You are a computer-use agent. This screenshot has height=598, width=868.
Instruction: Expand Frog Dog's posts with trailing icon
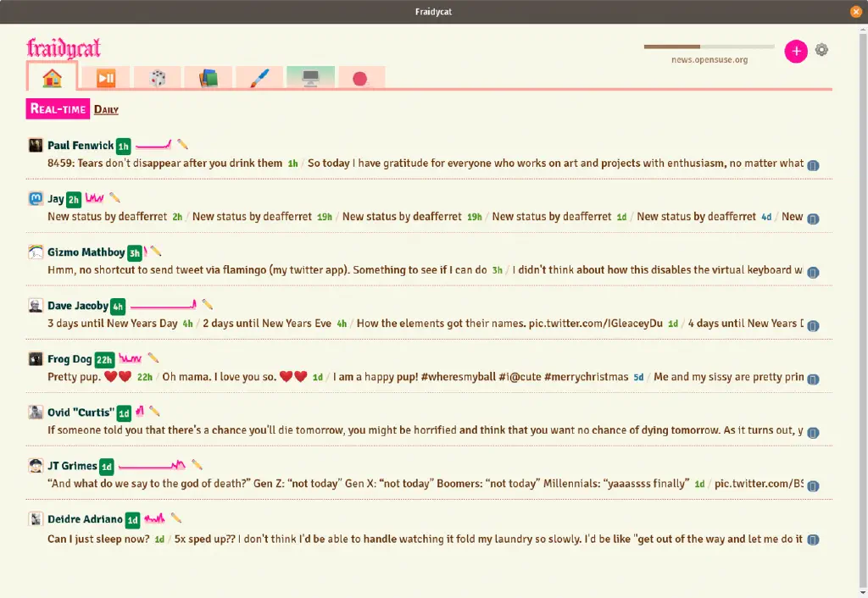[813, 379]
